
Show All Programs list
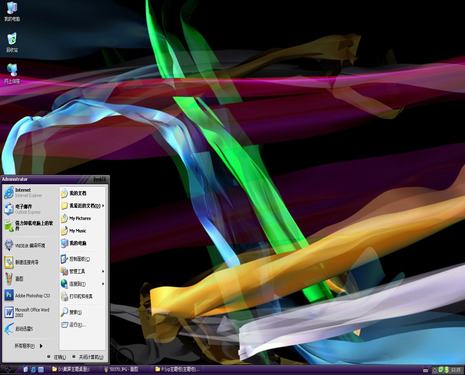(x=29, y=346)
